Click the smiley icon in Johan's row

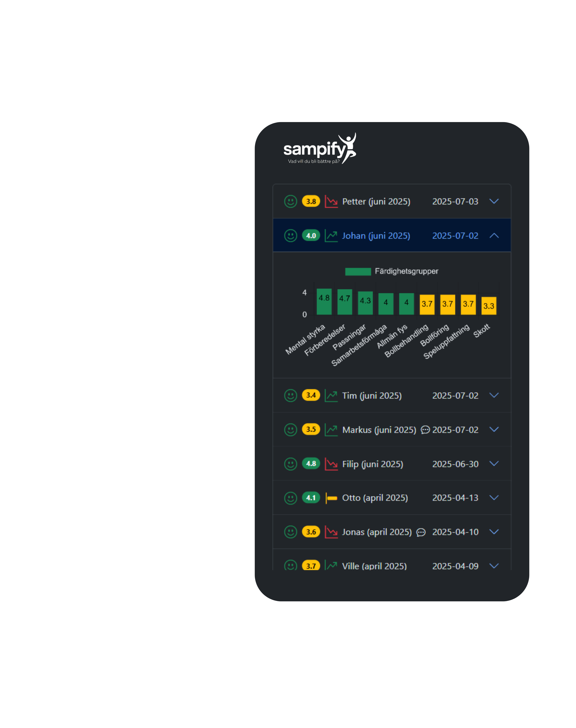[x=290, y=236]
